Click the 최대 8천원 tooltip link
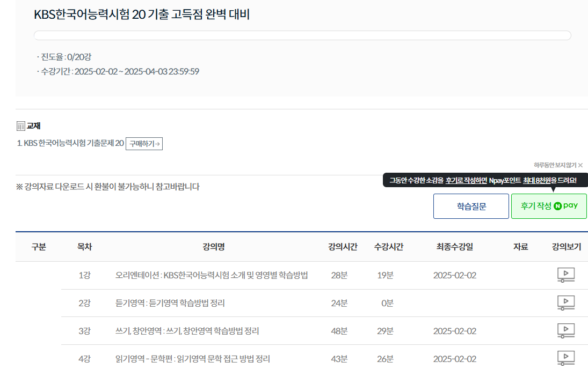This screenshot has height=369, width=588. point(536,180)
